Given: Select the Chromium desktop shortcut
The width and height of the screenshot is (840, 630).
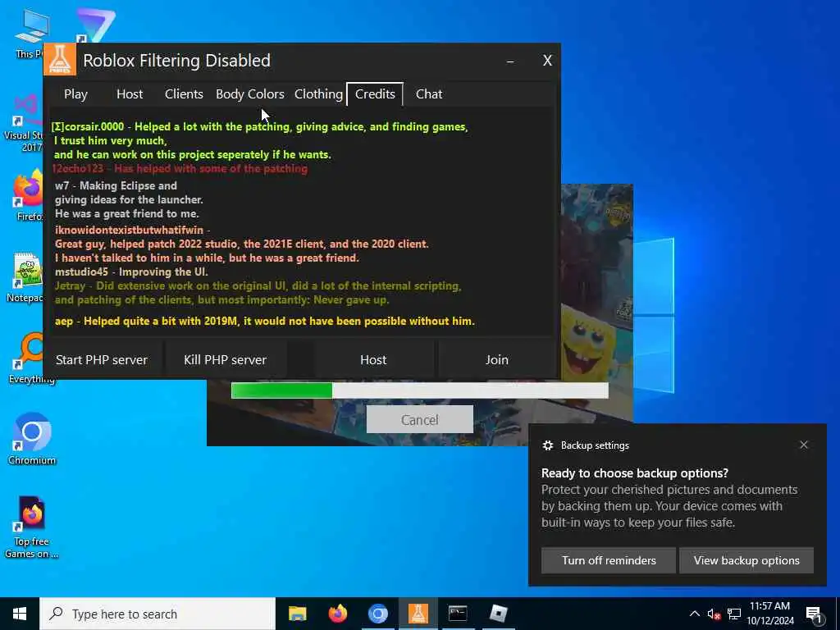Looking at the screenshot, I should click(x=32, y=440).
